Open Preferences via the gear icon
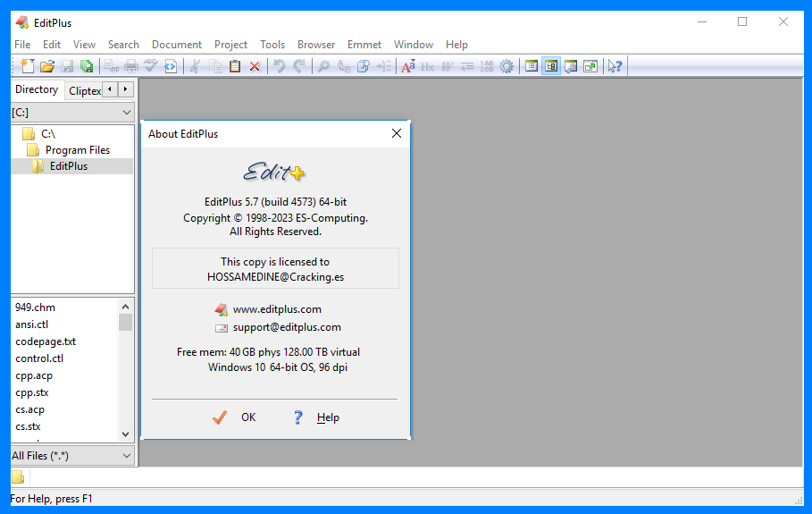Image resolution: width=812 pixels, height=514 pixels. click(506, 66)
